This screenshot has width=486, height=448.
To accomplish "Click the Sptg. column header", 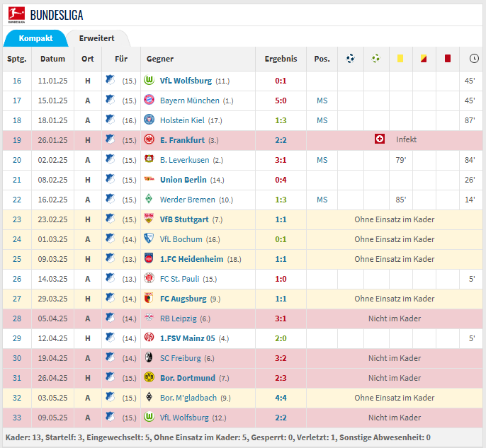I will [17, 59].
